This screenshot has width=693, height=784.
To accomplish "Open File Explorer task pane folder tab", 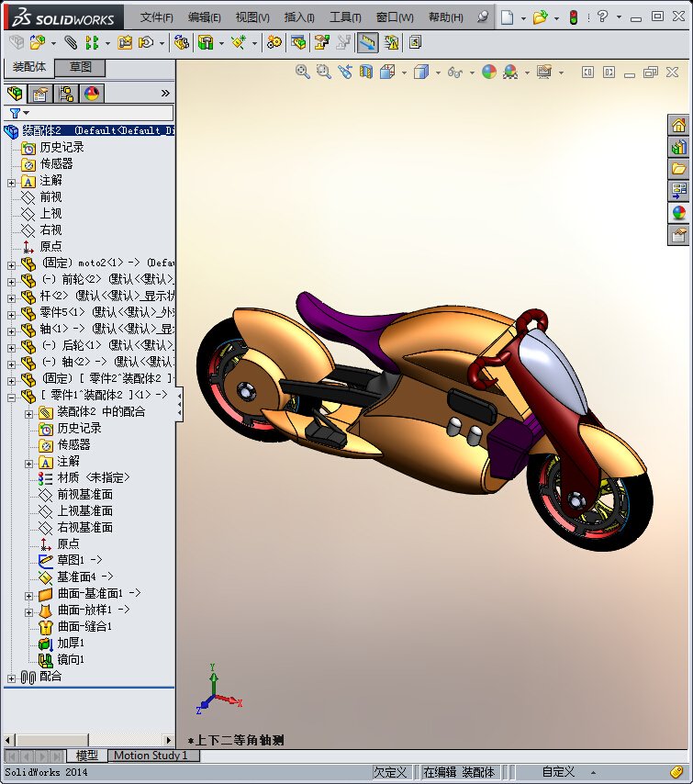I will 678,169.
